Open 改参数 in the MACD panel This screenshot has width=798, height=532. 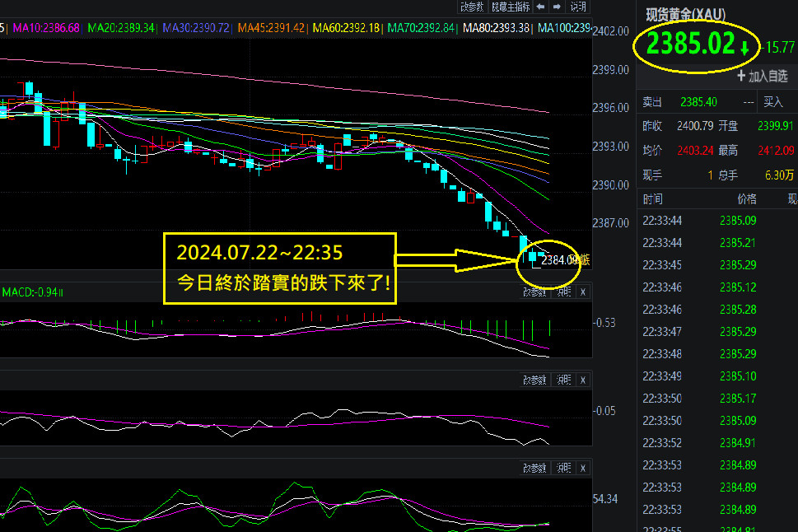click(x=535, y=292)
